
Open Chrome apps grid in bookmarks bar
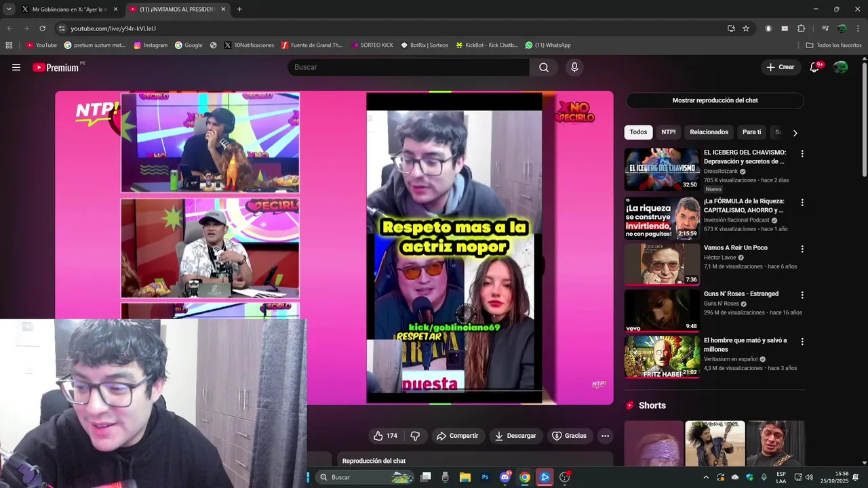[9, 45]
